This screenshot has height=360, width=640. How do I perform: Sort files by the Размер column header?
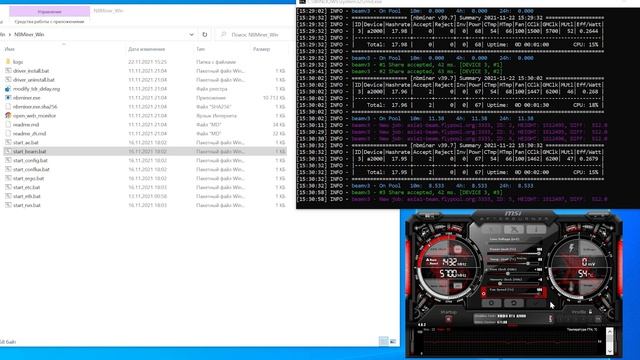pyautogui.click(x=261, y=49)
